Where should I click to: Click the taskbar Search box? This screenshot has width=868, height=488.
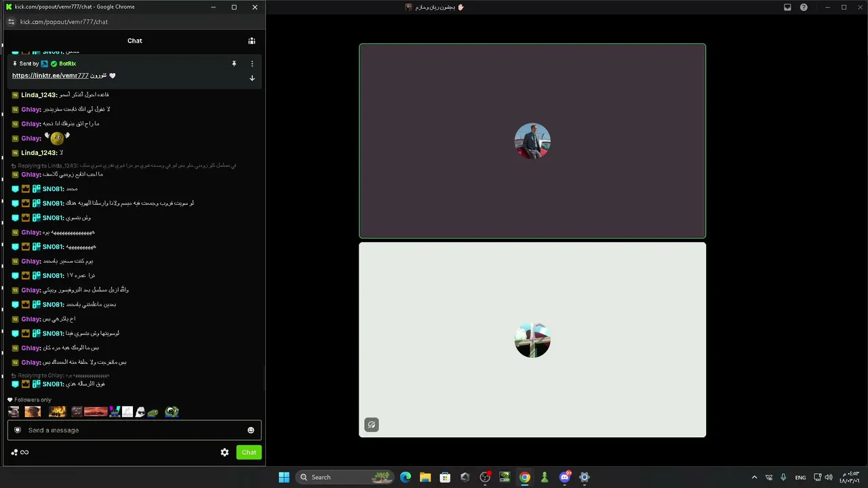pyautogui.click(x=346, y=477)
